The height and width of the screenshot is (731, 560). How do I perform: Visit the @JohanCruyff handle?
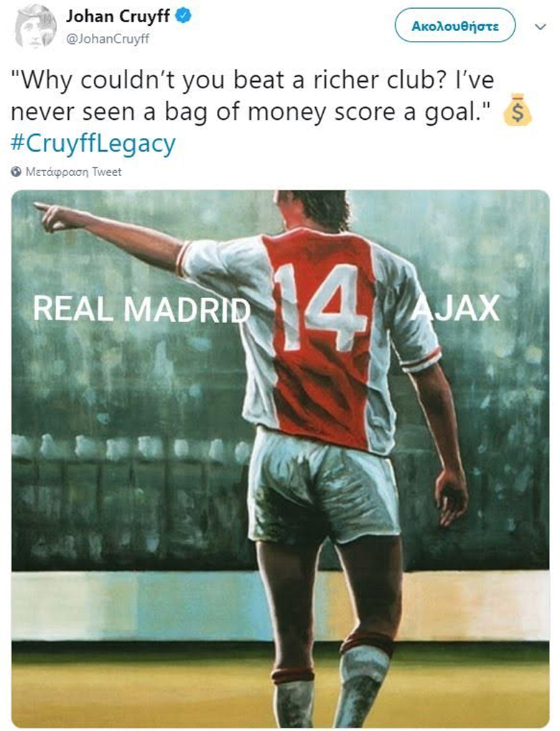click(x=108, y=39)
